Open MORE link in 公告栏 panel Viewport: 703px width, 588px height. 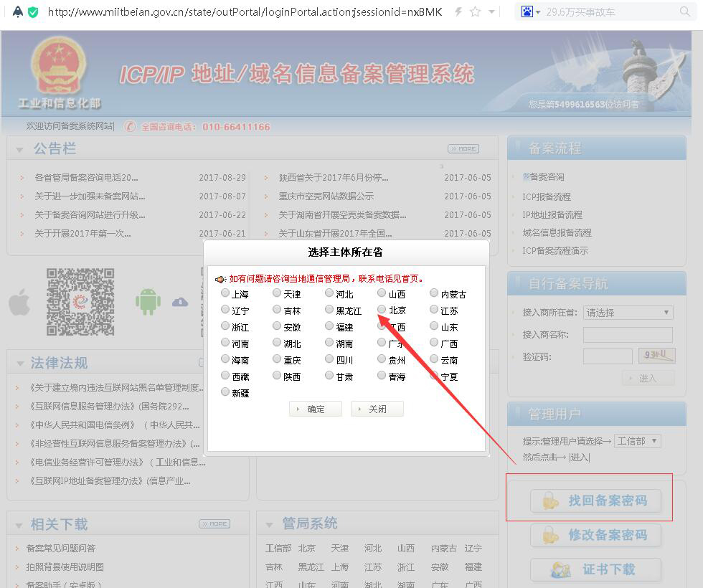click(x=463, y=149)
